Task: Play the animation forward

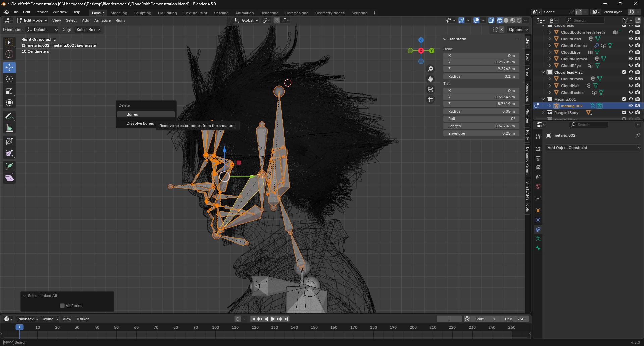Action: [x=273, y=319]
